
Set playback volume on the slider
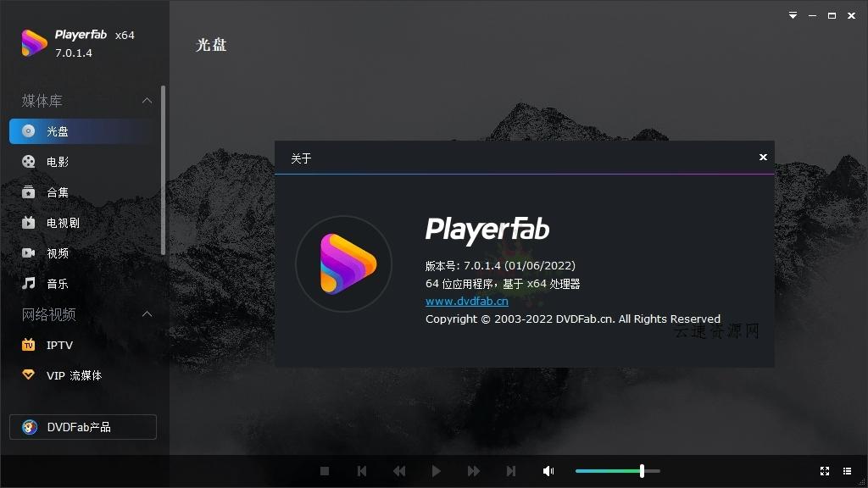(x=619, y=470)
